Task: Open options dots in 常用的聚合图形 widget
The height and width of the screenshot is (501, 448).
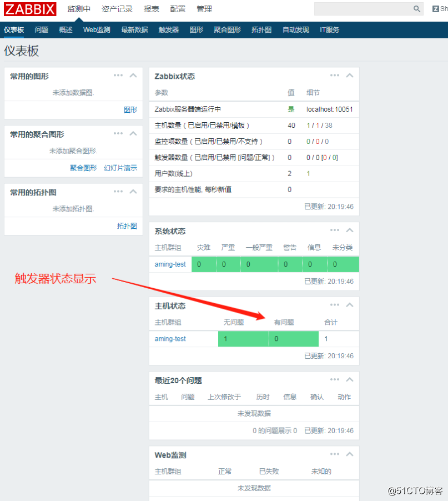Action: pos(118,133)
